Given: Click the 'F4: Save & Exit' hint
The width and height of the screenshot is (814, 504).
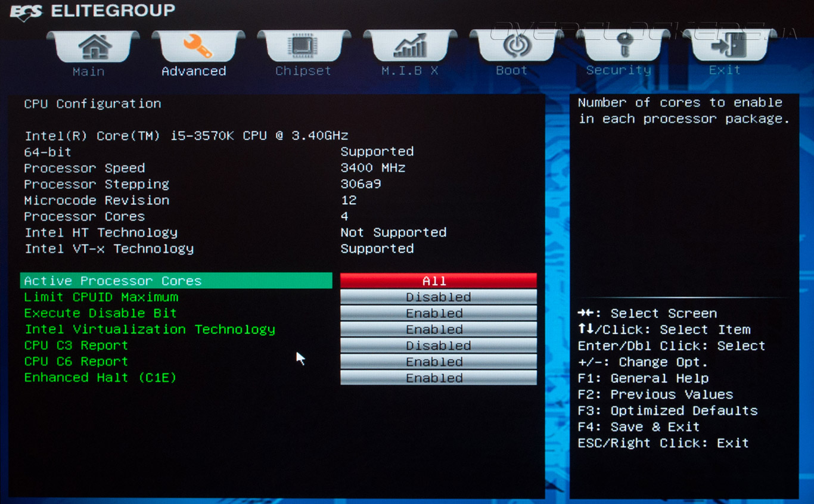Looking at the screenshot, I should (639, 427).
